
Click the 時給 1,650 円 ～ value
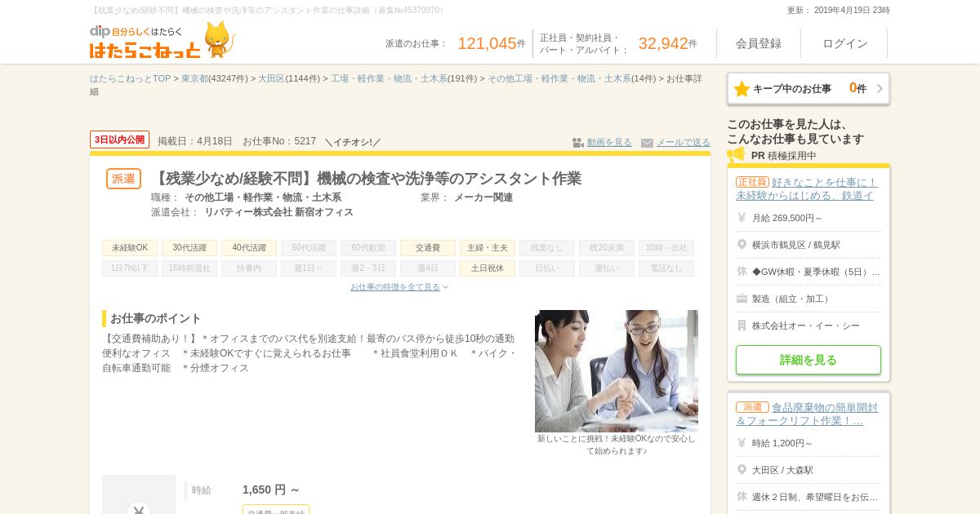point(271,490)
